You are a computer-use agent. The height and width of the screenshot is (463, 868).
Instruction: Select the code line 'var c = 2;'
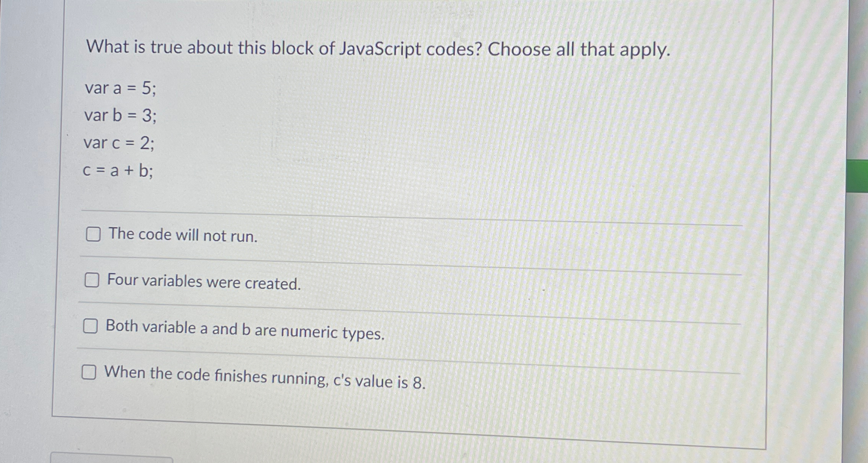click(x=121, y=144)
